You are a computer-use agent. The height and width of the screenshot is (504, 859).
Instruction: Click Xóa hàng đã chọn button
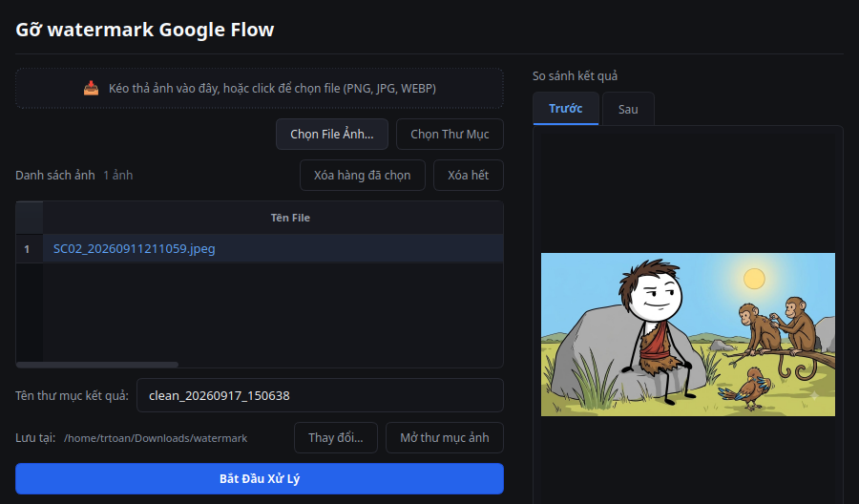tap(362, 176)
